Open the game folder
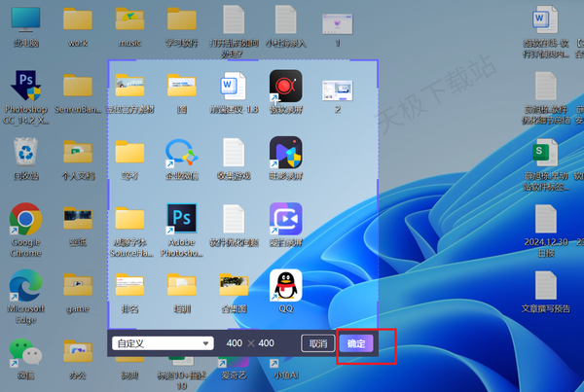The height and width of the screenshot is (392, 584). [x=78, y=285]
